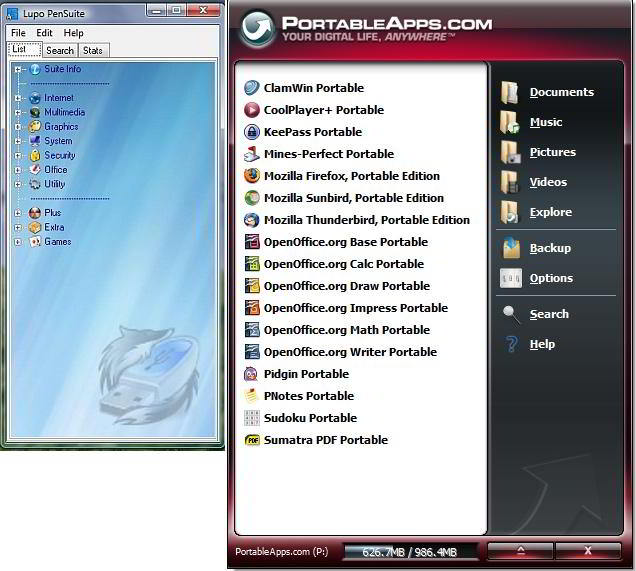Expand the Office category node
This screenshot has height=571, width=636.
click(x=17, y=170)
